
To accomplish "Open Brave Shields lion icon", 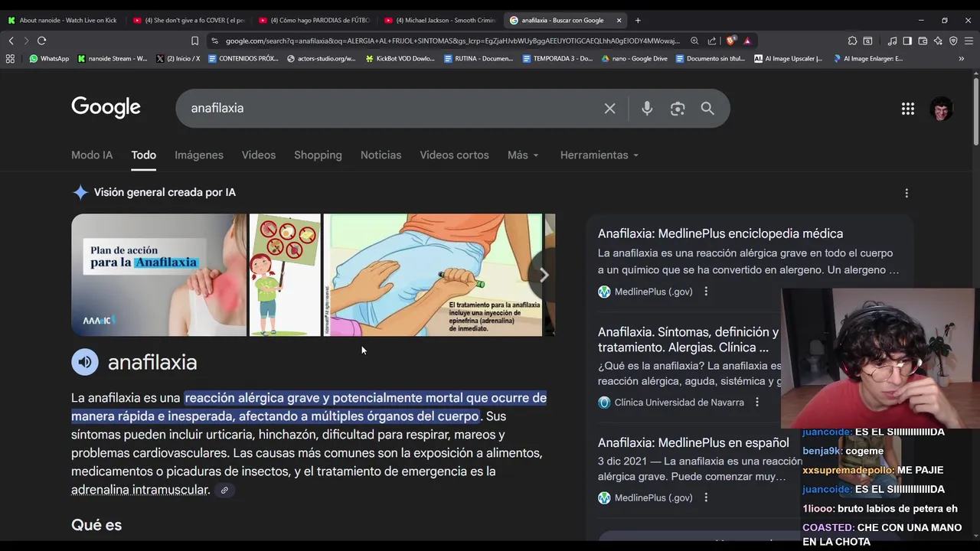I will point(731,41).
